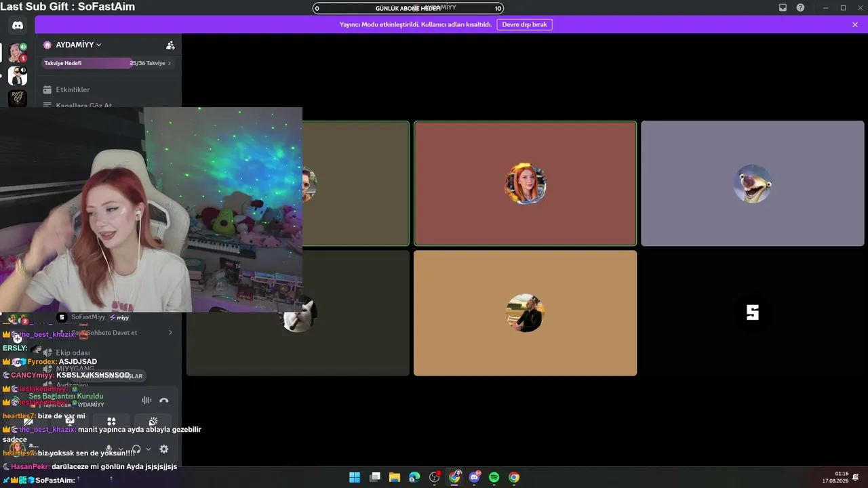Screen dimensions: 868x488
Task: Open the inbox icon in title bar
Action: pyautogui.click(x=783, y=7)
